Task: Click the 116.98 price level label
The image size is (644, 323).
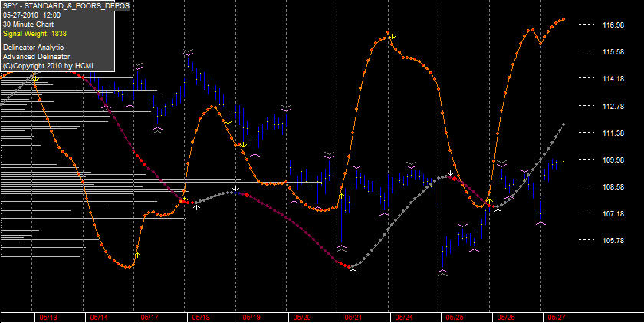Action: tap(613, 25)
